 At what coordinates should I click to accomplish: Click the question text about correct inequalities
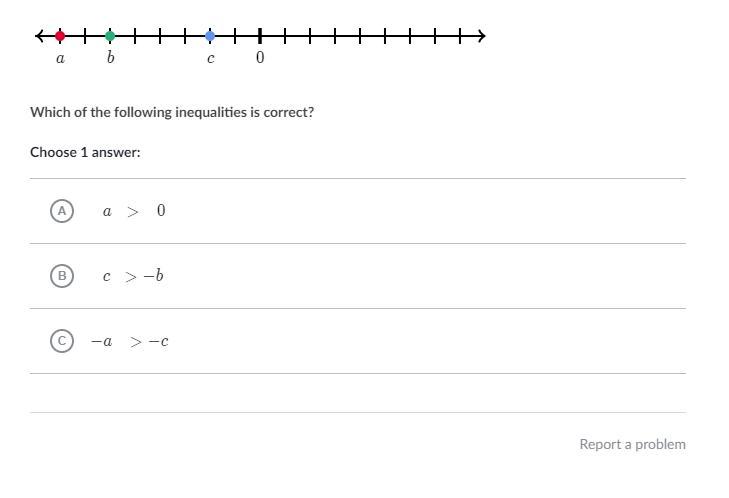[x=172, y=112]
